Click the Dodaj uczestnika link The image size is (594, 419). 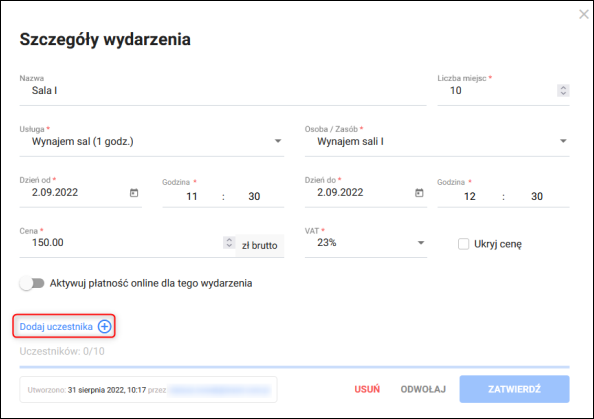pyautogui.click(x=56, y=327)
